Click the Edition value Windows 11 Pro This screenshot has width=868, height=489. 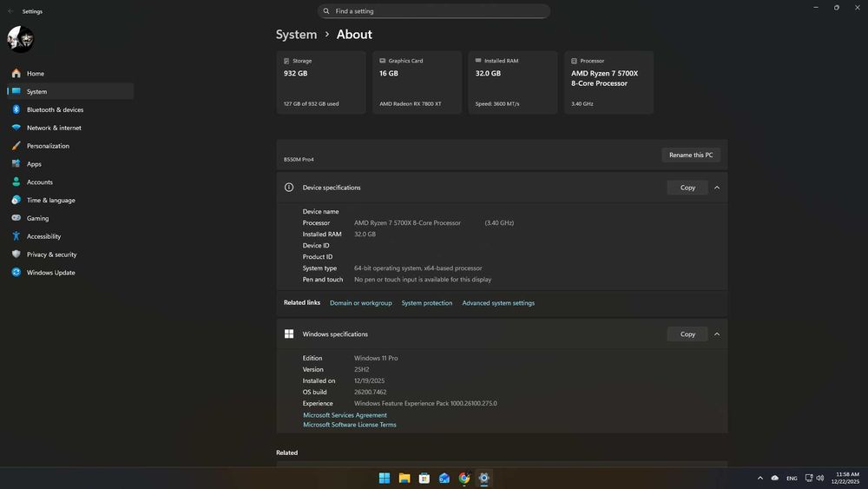pos(376,358)
